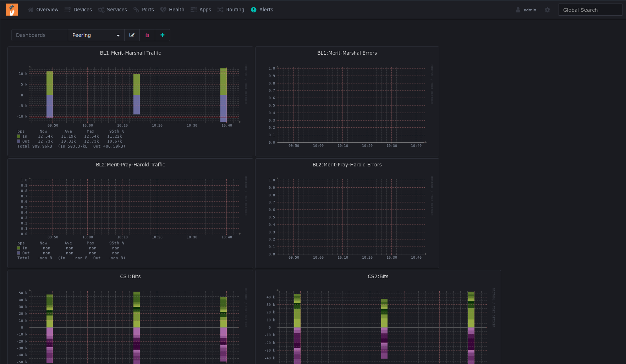The width and height of the screenshot is (626, 364).
Task: Open the Routing menu
Action: coord(231,10)
